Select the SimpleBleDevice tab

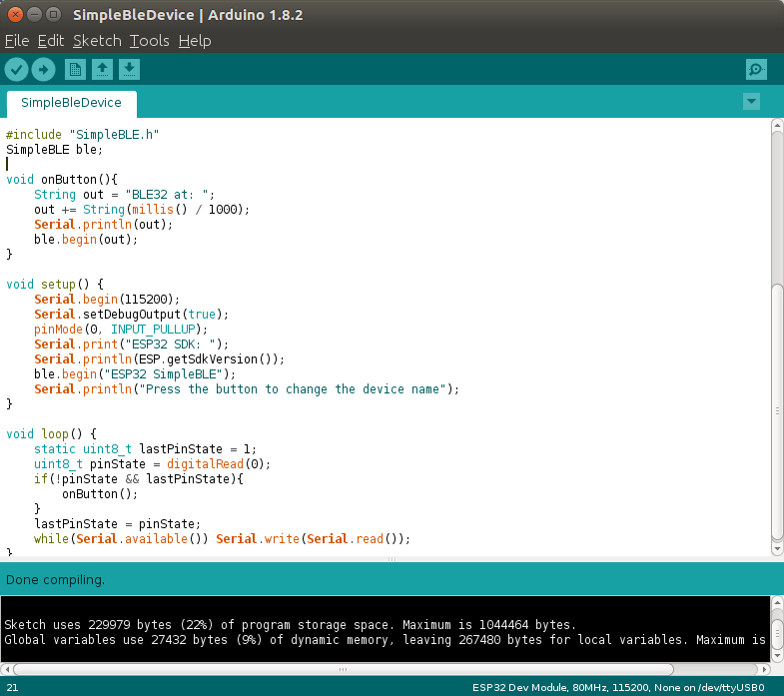coord(71,103)
